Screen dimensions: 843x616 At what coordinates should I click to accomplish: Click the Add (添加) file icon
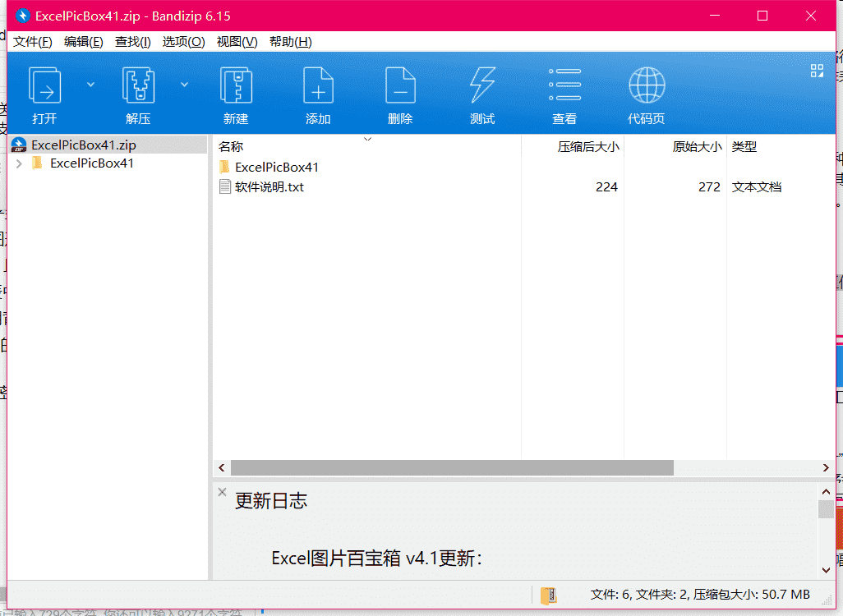coord(318,85)
